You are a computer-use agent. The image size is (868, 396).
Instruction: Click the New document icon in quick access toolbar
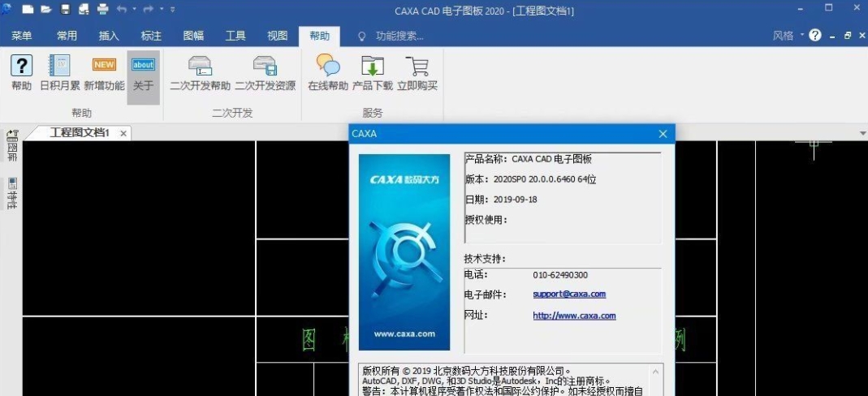point(28,10)
